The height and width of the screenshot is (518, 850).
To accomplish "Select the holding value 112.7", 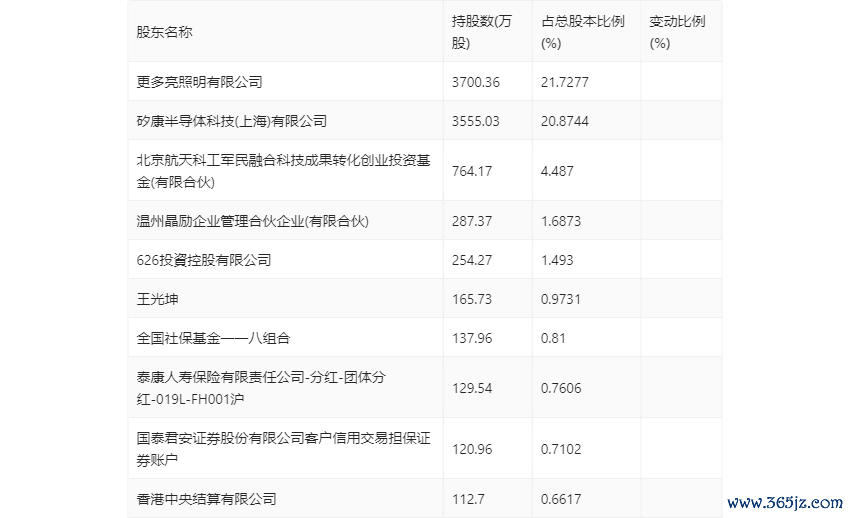I will coord(468,499).
